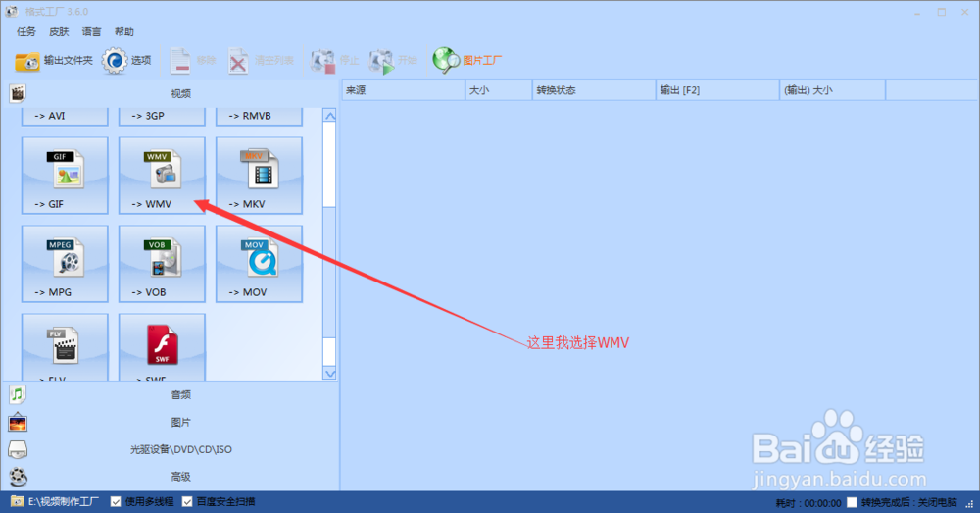980x513 pixels.
Task: Open the 语言 language menu
Action: click(91, 32)
